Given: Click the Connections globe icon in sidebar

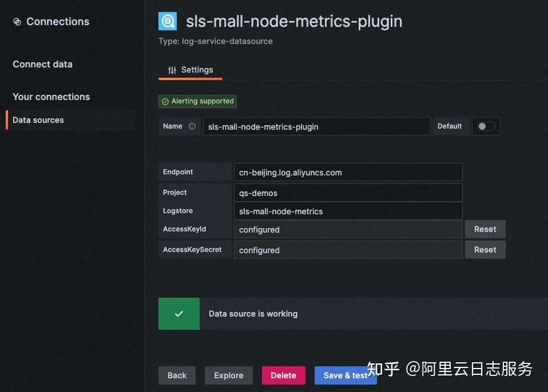Looking at the screenshot, I should pos(18,21).
